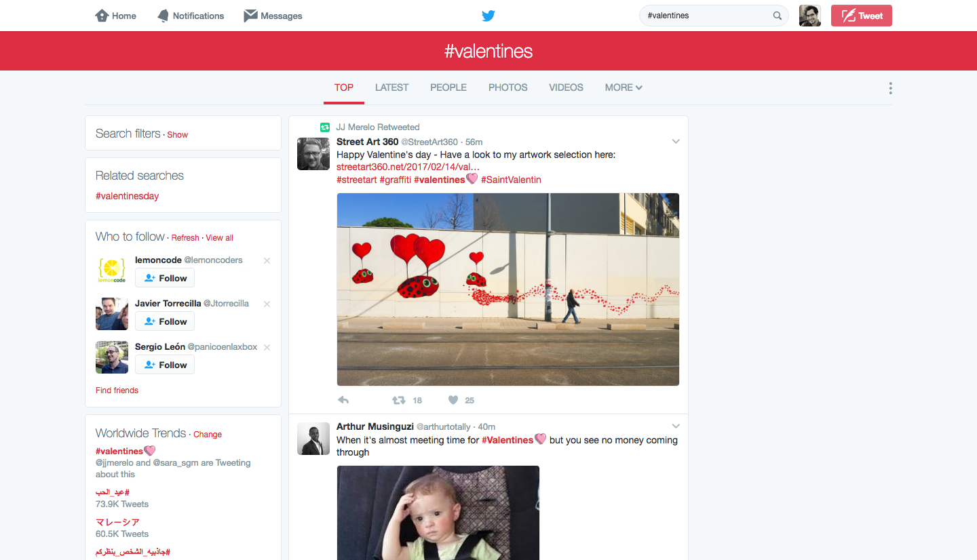The height and width of the screenshot is (560, 977).
Task: Click the 60.5K Tweets count
Action: tap(122, 534)
